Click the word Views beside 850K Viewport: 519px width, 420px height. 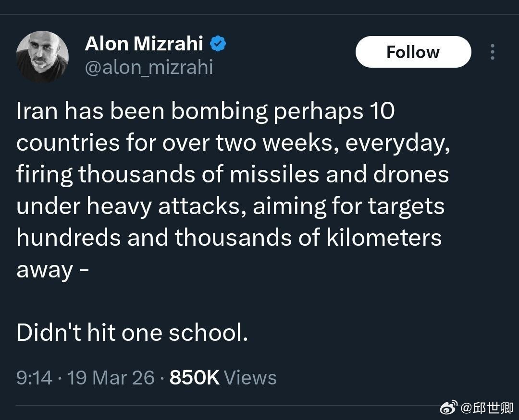point(250,378)
